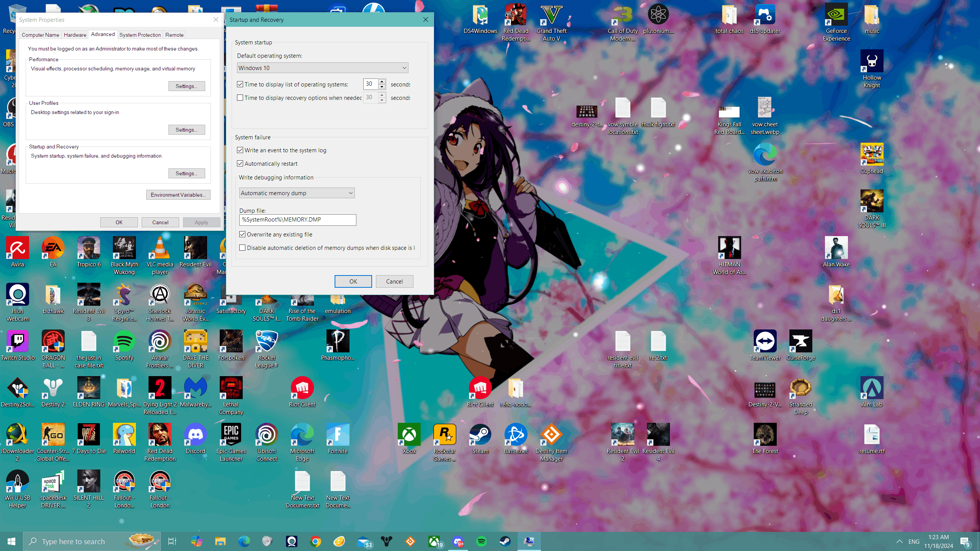Open the Spotify desktop icon

point(124,342)
